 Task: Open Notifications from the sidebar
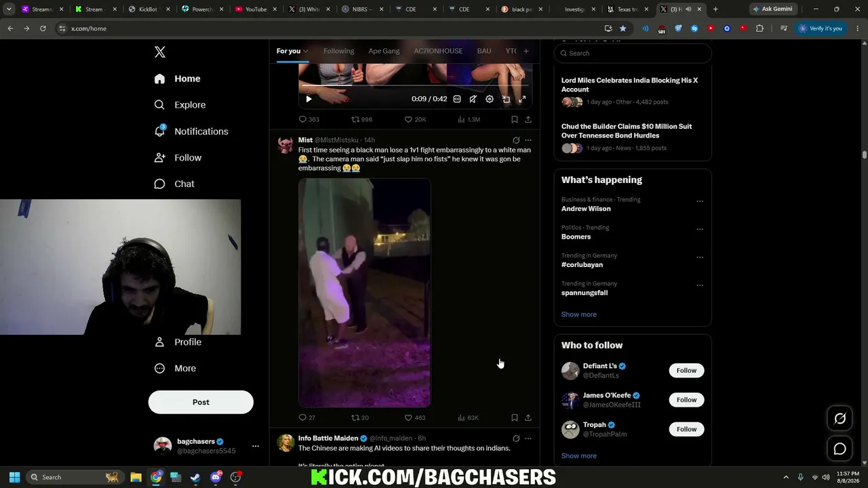click(x=191, y=131)
